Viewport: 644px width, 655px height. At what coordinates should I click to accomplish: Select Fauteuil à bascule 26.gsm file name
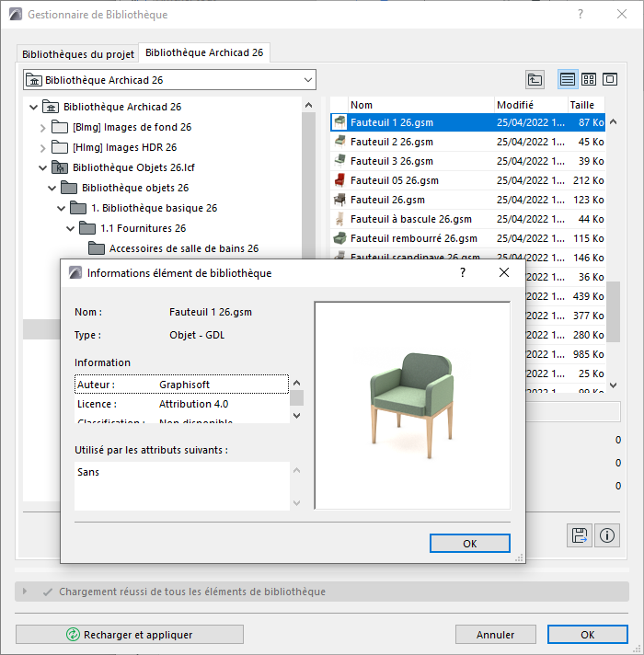point(411,219)
